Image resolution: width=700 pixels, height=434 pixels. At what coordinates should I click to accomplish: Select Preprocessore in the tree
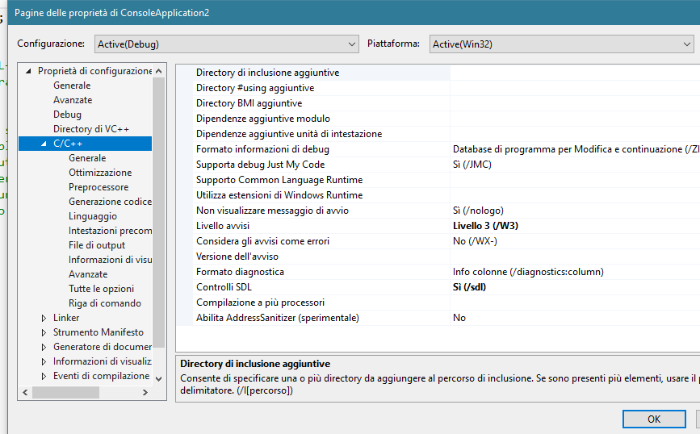click(98, 187)
